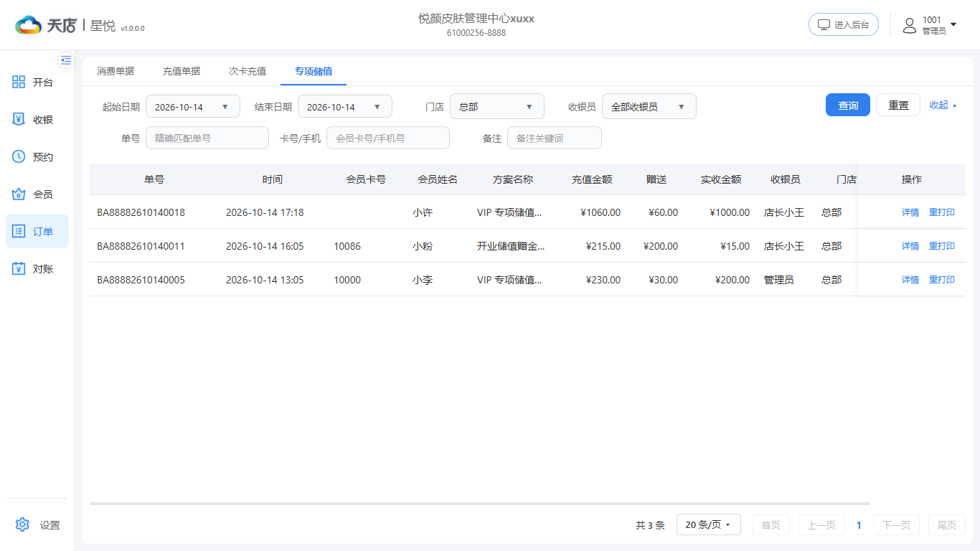Switch to the 次卡充值 tab
Image resolution: width=980 pixels, height=551 pixels.
coord(248,71)
